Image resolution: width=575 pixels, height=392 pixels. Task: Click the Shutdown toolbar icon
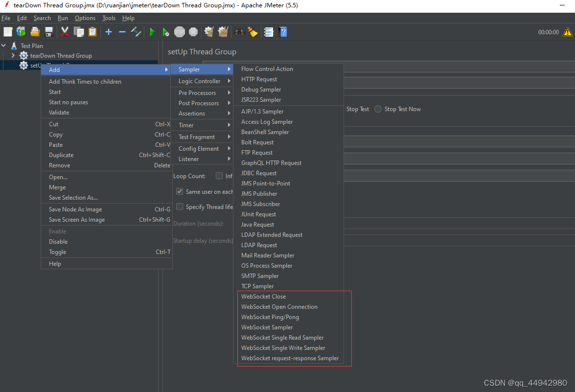coord(193,32)
